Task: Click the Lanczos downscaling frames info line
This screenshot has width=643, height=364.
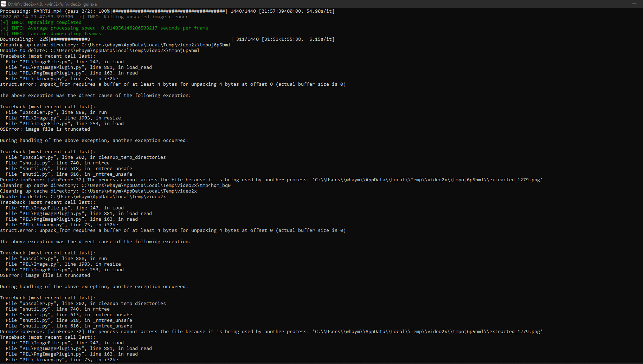Action: click(51, 33)
